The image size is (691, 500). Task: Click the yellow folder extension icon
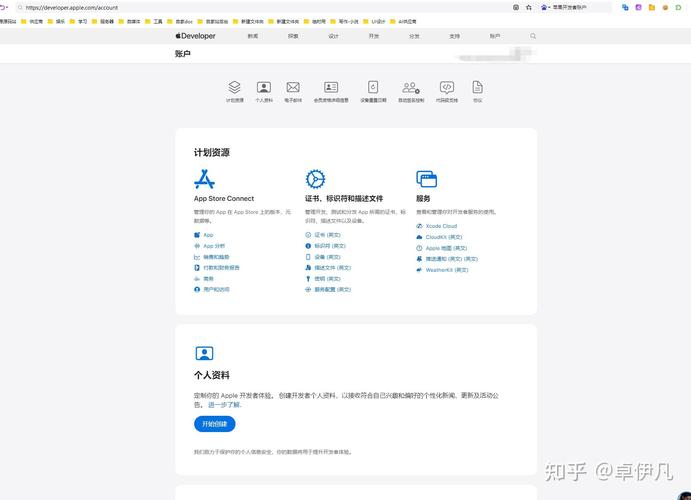(652, 7)
